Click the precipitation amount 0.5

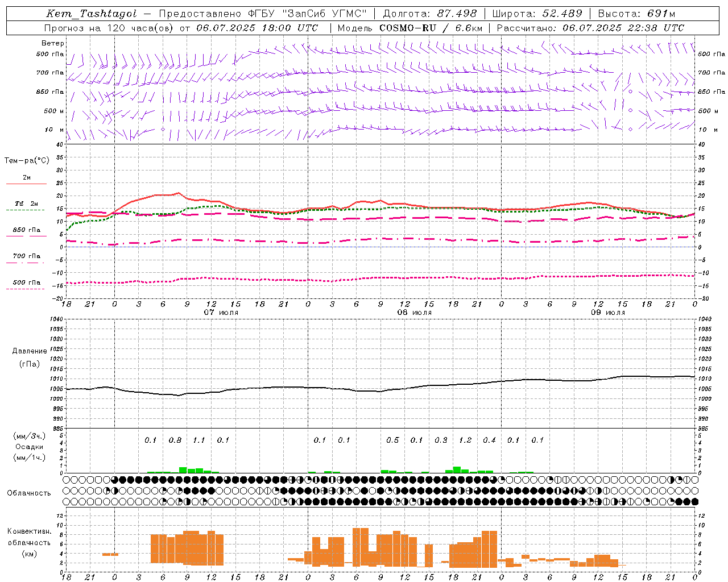click(x=392, y=440)
